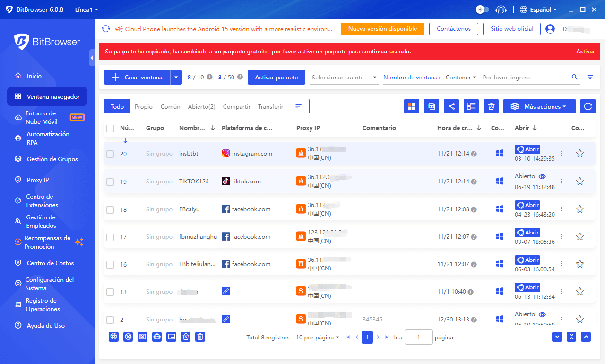This screenshot has height=364, width=605.
Task: Click the last trash icon in bottom toolbar
Action: (200, 337)
